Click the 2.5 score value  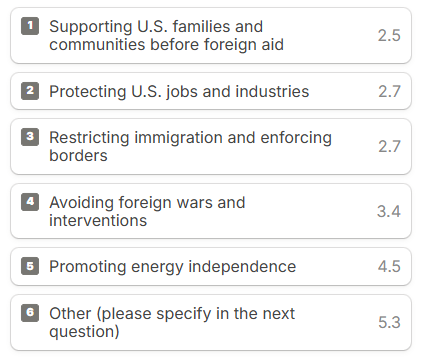pyautogui.click(x=389, y=36)
